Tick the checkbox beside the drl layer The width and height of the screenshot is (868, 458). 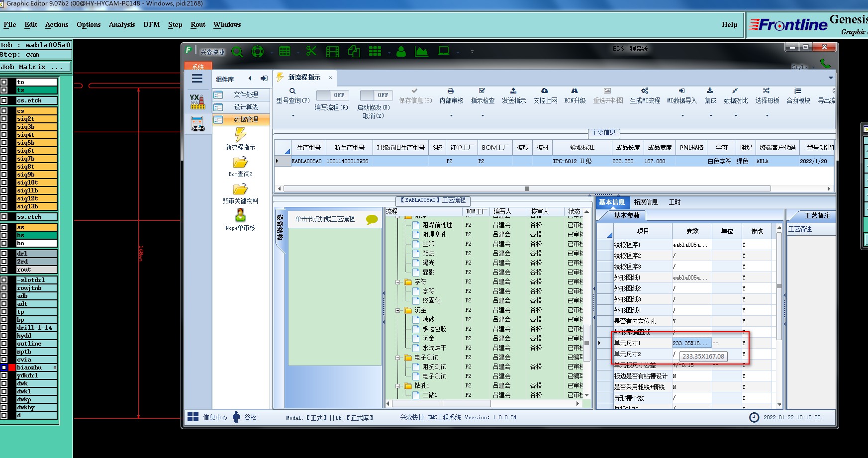coord(4,254)
